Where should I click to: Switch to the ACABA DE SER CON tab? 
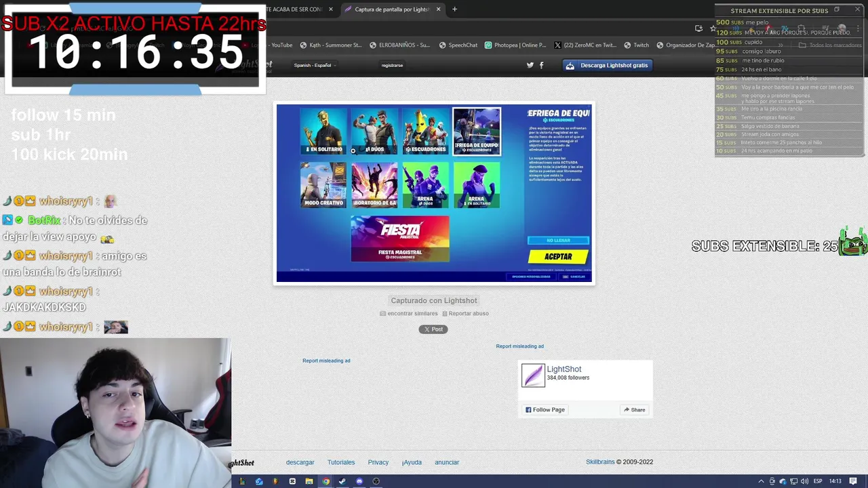tap(294, 9)
